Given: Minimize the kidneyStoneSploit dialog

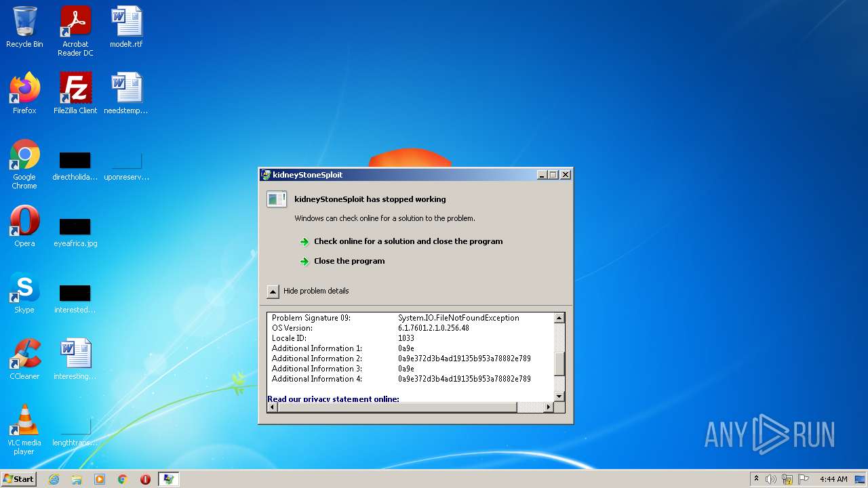Looking at the screenshot, I should coord(542,175).
